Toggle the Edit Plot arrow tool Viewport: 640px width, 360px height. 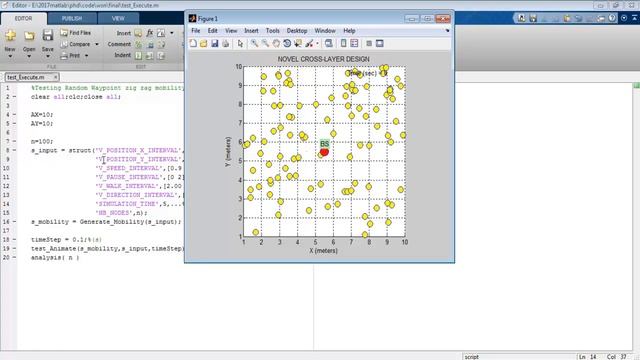(240, 44)
